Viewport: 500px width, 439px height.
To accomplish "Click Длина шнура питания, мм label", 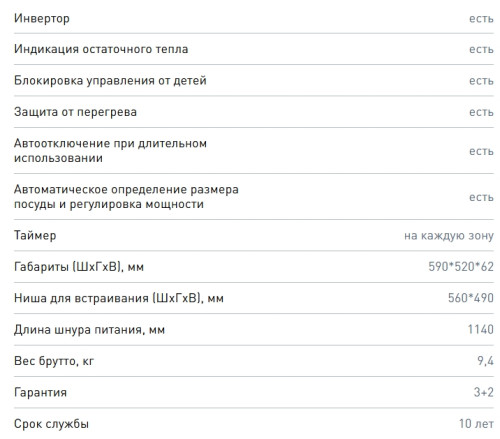I will click(x=89, y=330).
